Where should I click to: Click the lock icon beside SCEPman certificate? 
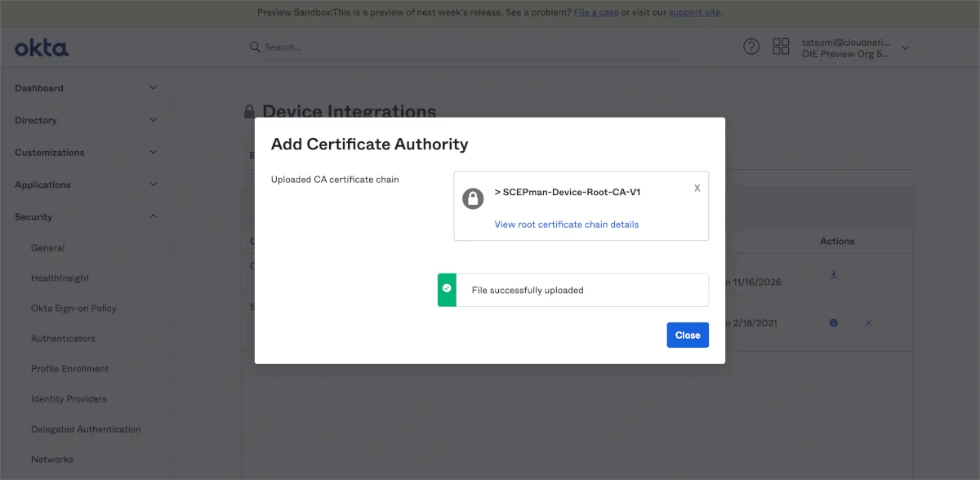click(473, 198)
